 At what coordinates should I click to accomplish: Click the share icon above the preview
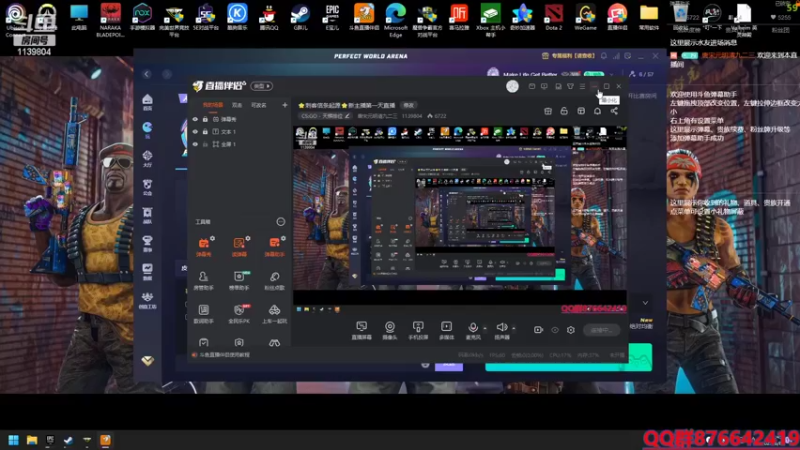pos(614,111)
